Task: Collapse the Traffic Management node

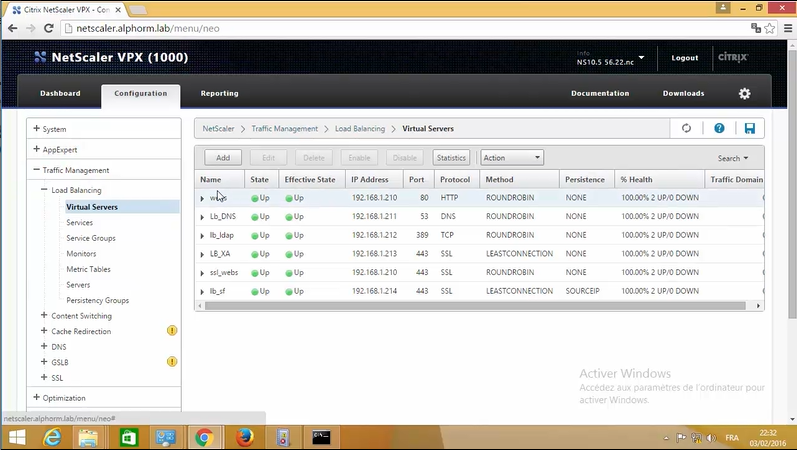Action: coord(37,169)
